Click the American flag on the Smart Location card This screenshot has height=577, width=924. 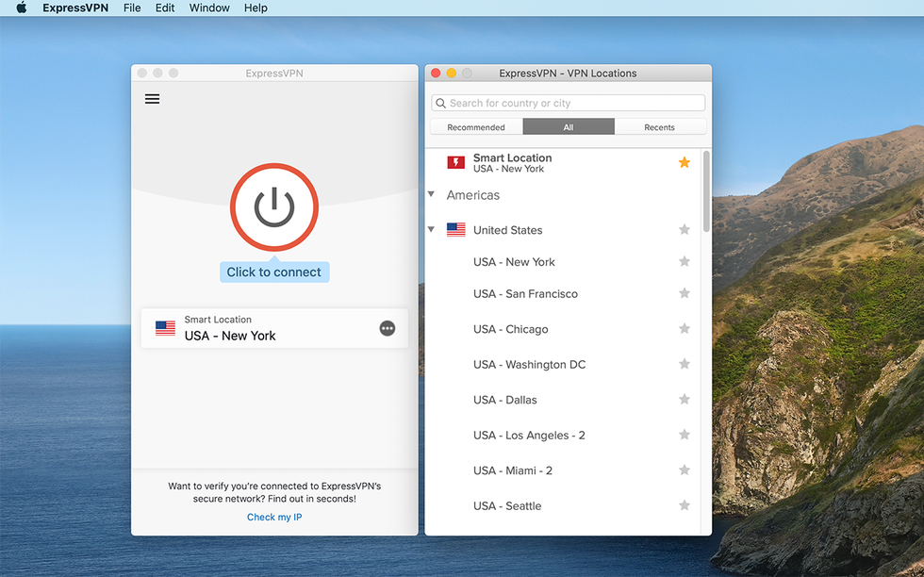pyautogui.click(x=166, y=328)
